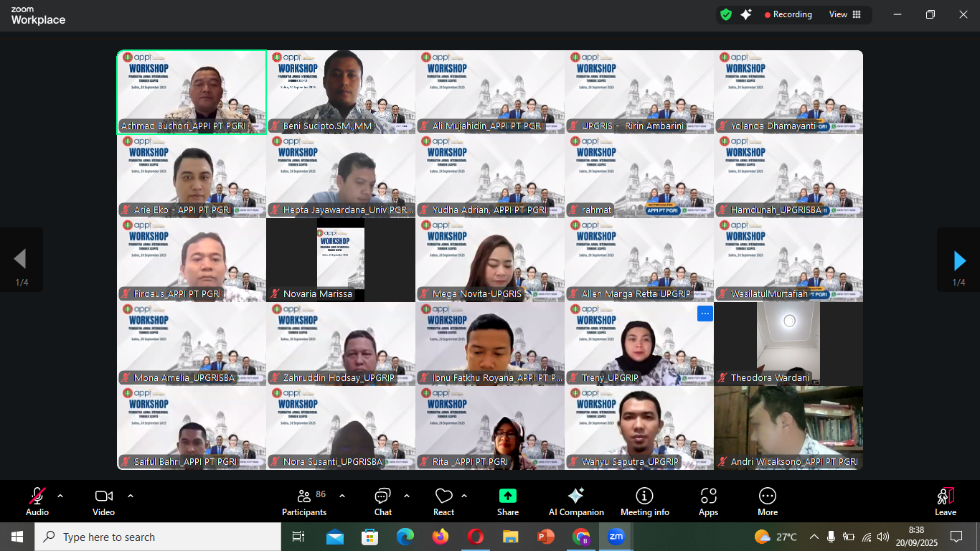980x551 pixels.
Task: Click the Leave meeting button
Action: pyautogui.click(x=945, y=501)
